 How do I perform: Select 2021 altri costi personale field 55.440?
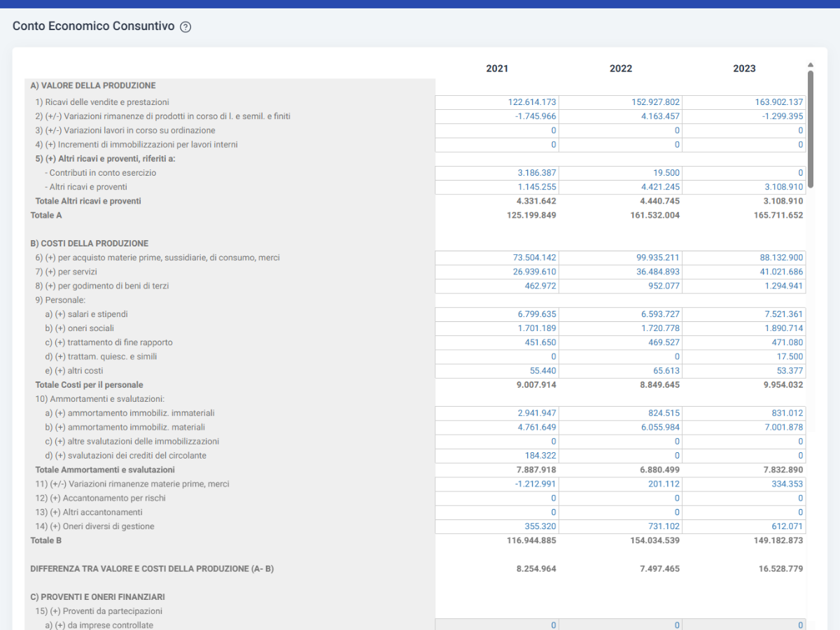(497, 371)
